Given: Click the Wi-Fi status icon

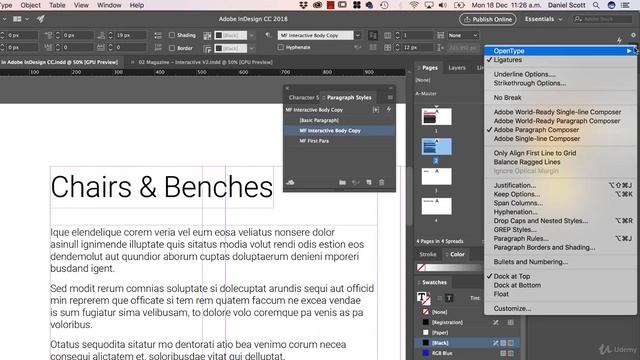Looking at the screenshot, I should click(x=414, y=5).
